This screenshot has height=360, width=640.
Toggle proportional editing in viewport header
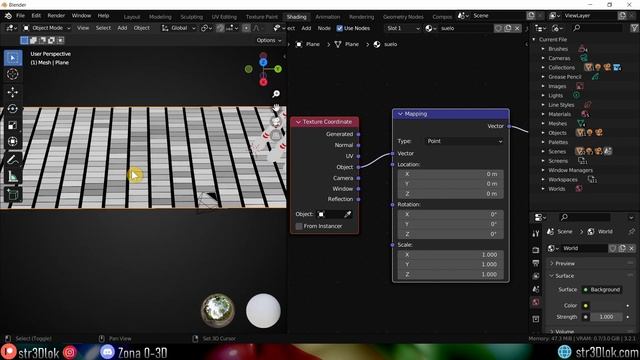click(x=246, y=28)
